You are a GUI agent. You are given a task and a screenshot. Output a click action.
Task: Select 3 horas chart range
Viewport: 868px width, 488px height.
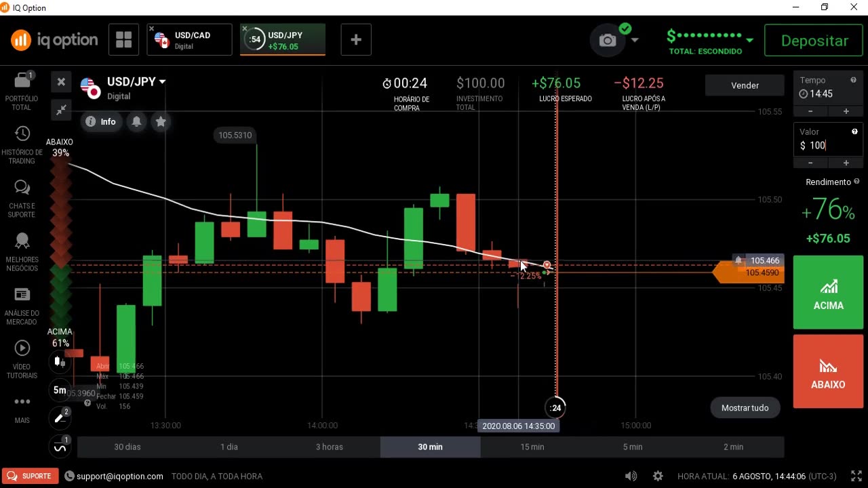[x=330, y=447]
